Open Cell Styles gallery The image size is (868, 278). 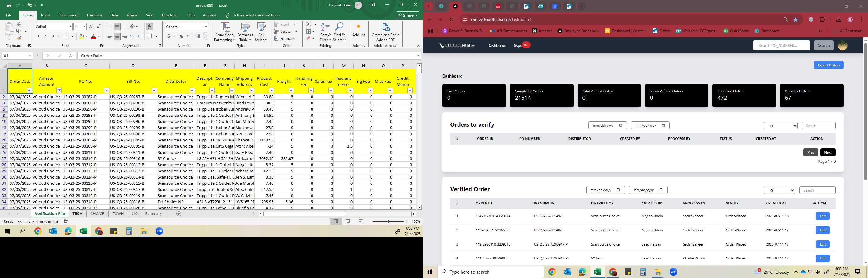click(261, 32)
